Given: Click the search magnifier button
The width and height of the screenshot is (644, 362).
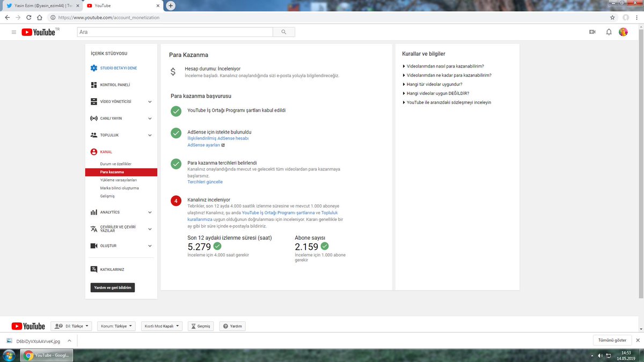Looking at the screenshot, I should (x=283, y=32).
